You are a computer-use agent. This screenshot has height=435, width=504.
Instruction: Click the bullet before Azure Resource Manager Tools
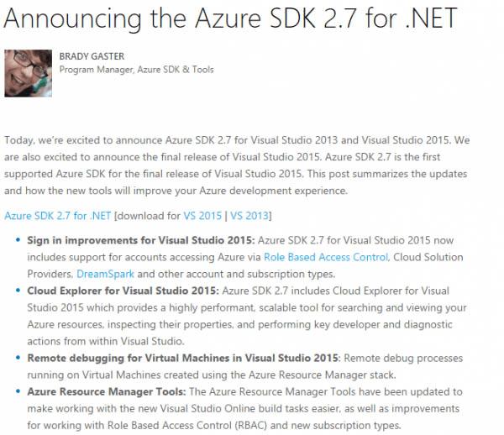click(x=18, y=392)
